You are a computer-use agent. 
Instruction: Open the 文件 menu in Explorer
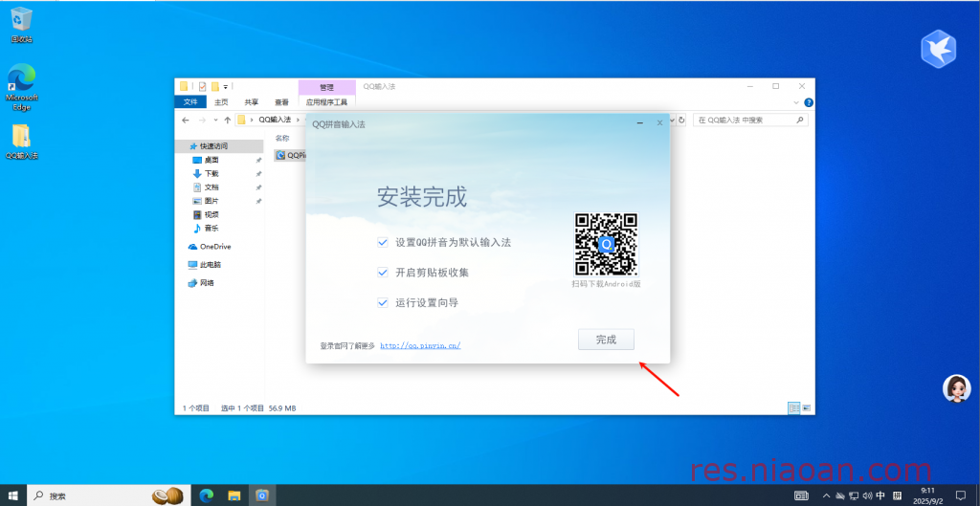click(190, 101)
